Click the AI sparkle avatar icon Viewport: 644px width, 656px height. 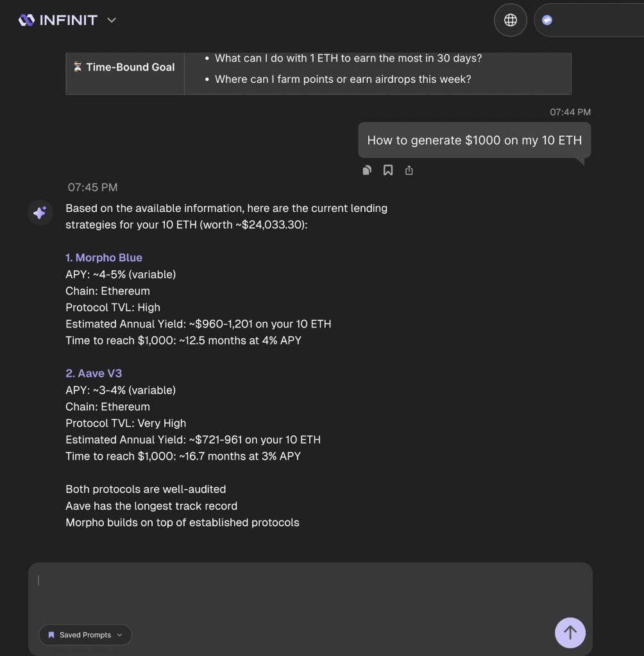pos(40,212)
